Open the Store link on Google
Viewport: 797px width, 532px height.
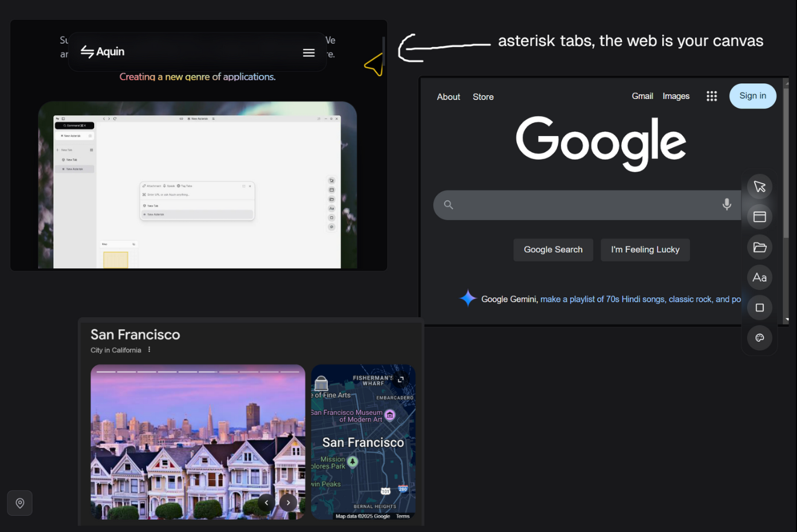pyautogui.click(x=483, y=97)
